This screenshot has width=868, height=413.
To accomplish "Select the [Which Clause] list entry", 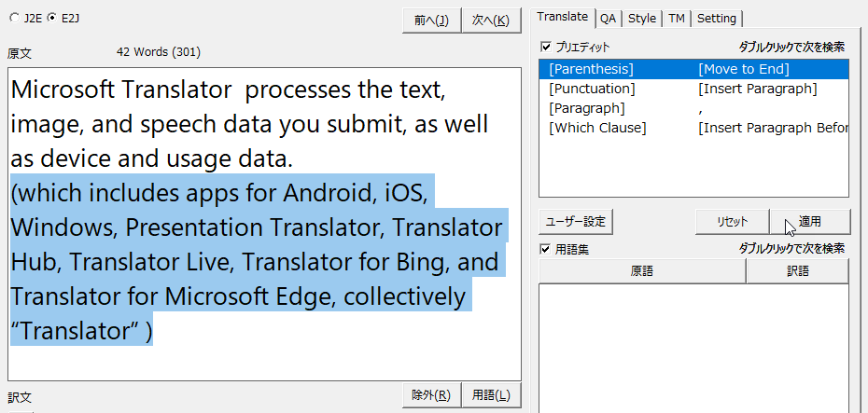I will [597, 128].
